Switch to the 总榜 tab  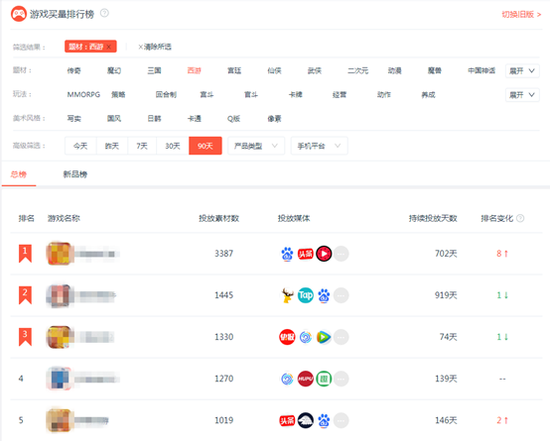pos(19,174)
